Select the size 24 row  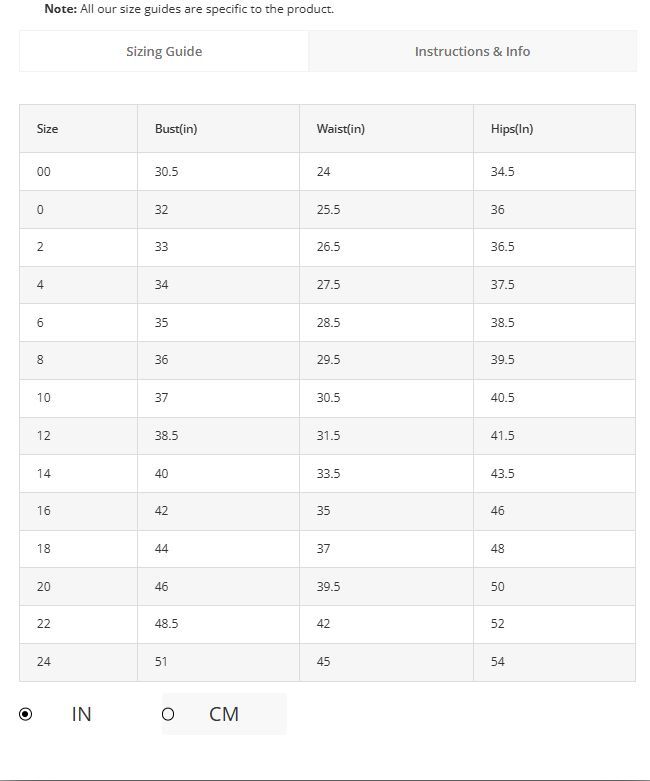pos(327,662)
